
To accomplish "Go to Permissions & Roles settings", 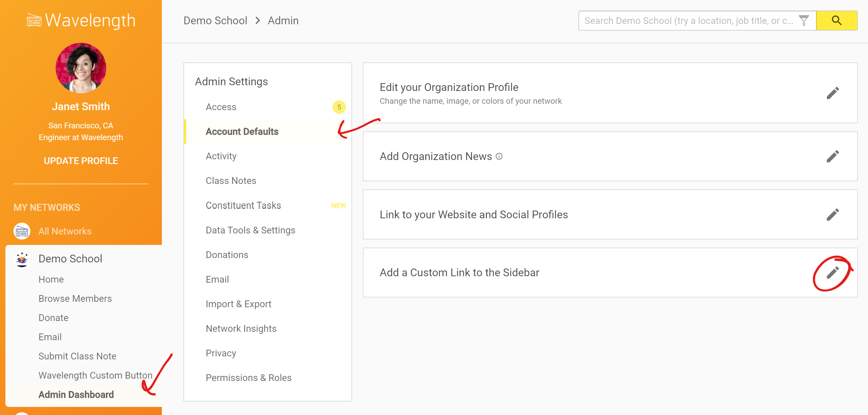I will pyautogui.click(x=249, y=378).
